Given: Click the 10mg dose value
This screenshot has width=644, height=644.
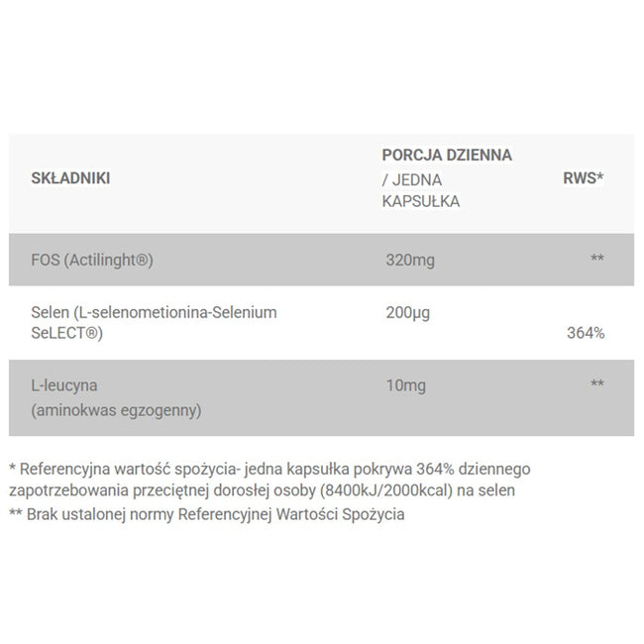Looking at the screenshot, I should point(406,382).
